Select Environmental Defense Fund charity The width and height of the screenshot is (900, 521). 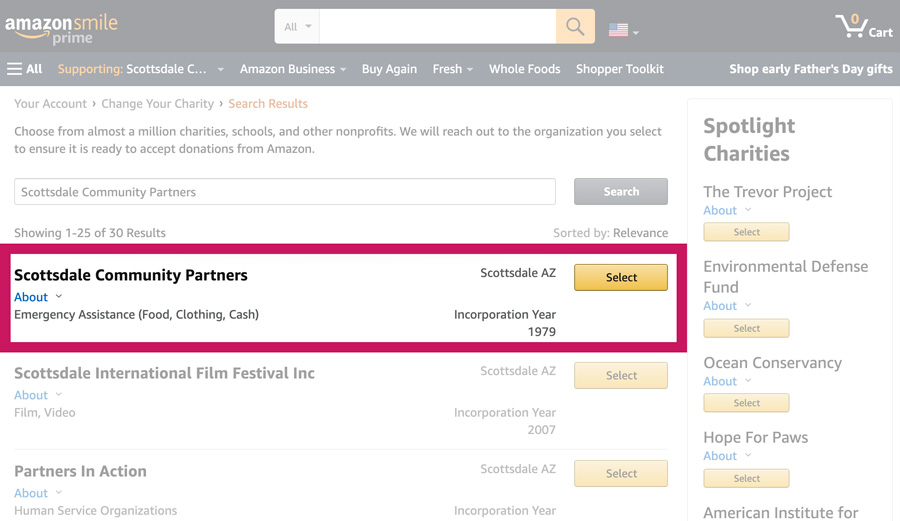pos(746,328)
